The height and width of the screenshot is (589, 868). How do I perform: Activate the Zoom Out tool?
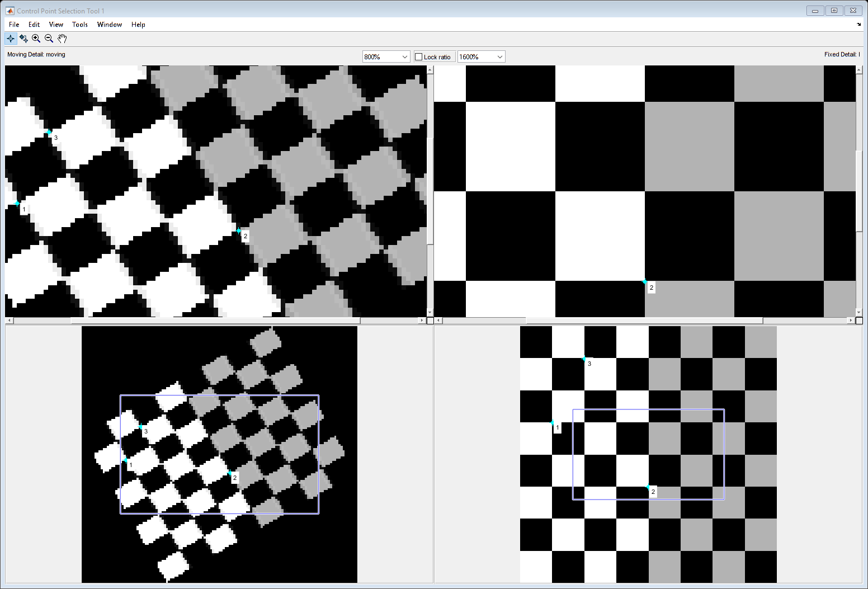(x=49, y=39)
